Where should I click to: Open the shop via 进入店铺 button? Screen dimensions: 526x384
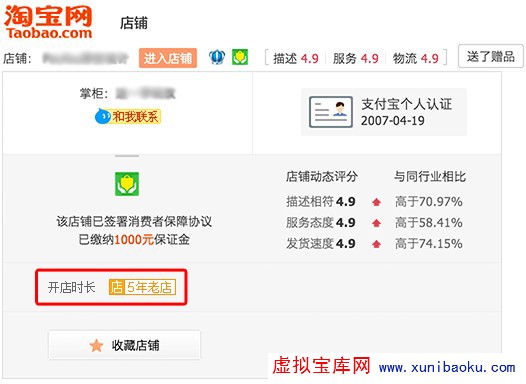click(x=168, y=58)
